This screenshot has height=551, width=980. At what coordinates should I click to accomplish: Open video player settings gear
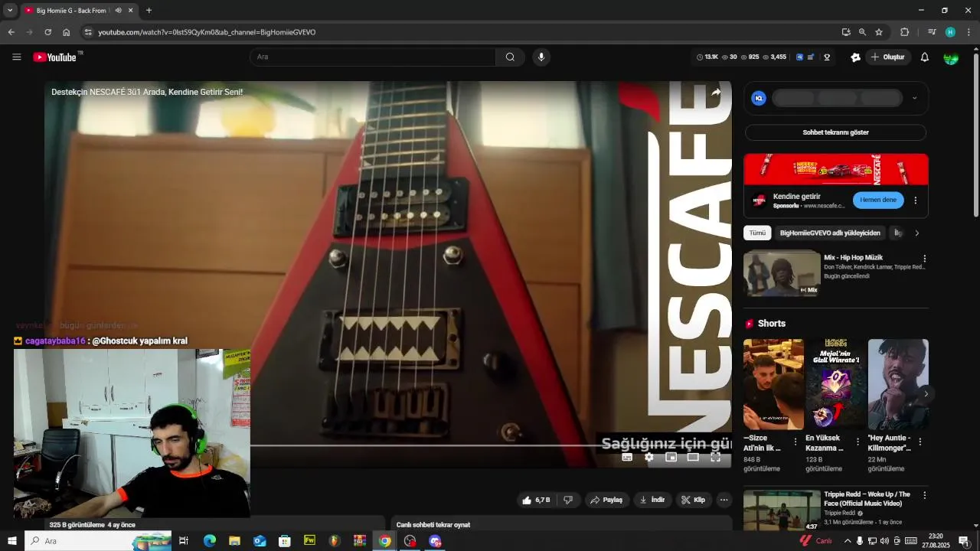649,457
